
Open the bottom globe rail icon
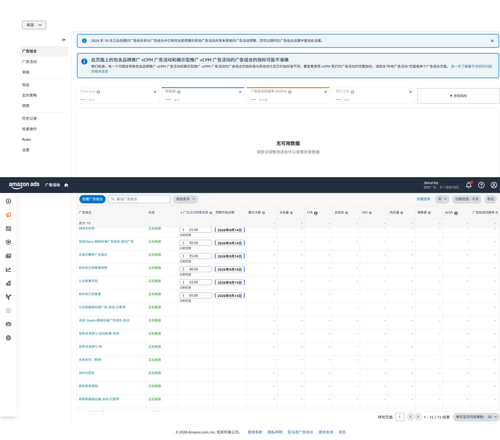pyautogui.click(x=8, y=338)
